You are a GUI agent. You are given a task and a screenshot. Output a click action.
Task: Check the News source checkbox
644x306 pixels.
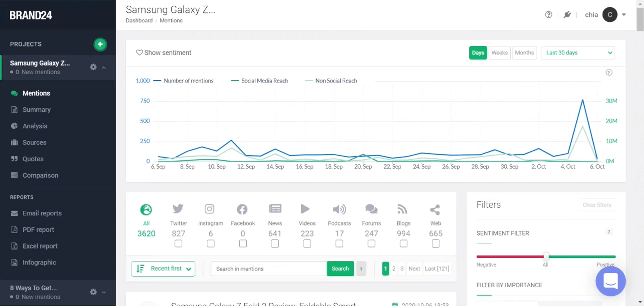[275, 244]
